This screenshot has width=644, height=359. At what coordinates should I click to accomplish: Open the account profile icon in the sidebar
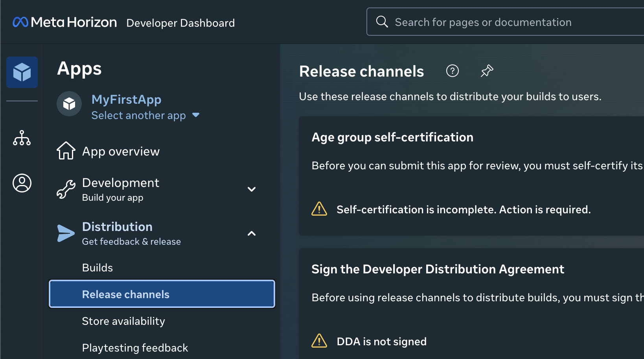pyautogui.click(x=22, y=183)
